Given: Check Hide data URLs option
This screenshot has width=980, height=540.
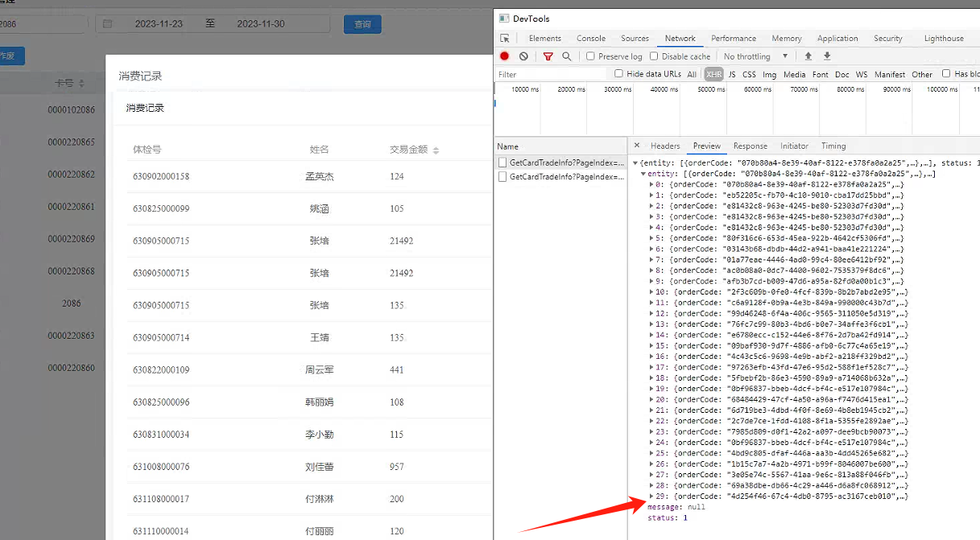Looking at the screenshot, I should point(618,74).
